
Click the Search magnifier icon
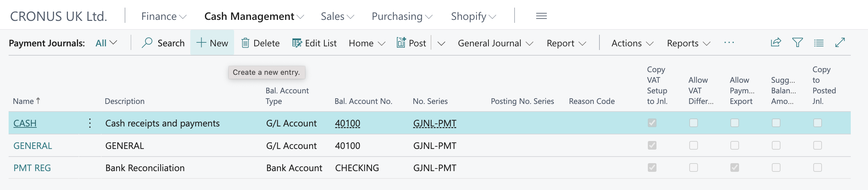(147, 43)
